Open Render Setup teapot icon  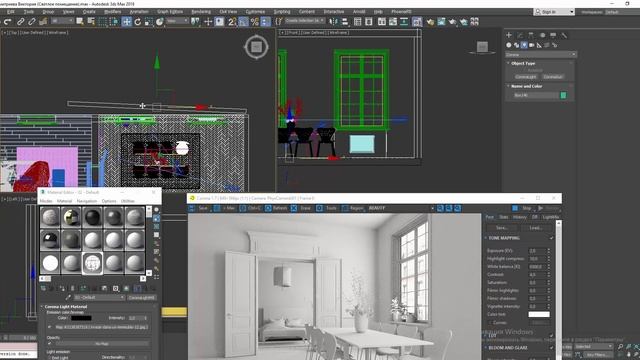point(430,22)
